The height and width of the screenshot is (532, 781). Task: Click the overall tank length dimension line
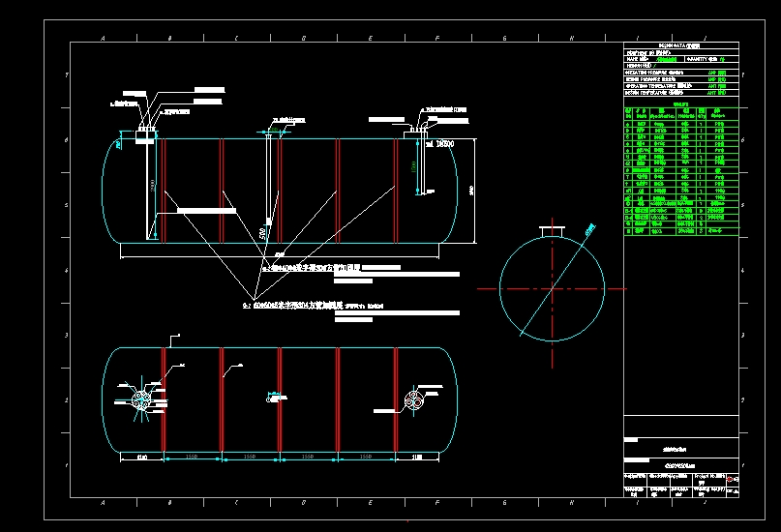coord(280,257)
